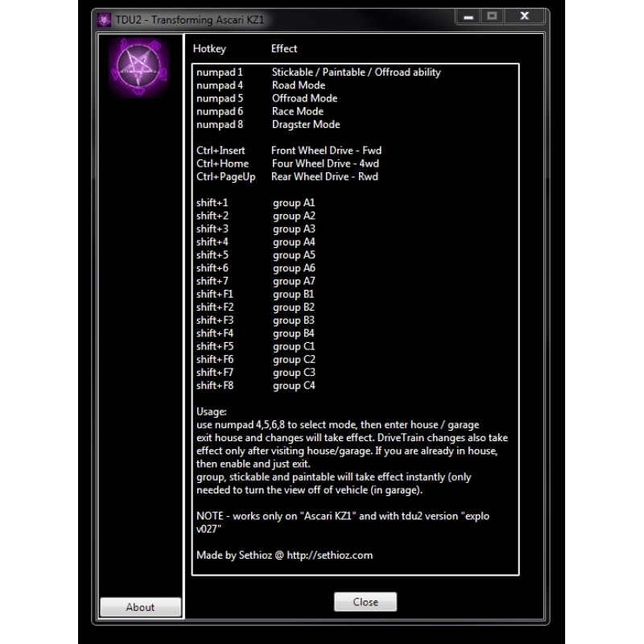Click the About button
The height and width of the screenshot is (644, 644).
click(140, 607)
